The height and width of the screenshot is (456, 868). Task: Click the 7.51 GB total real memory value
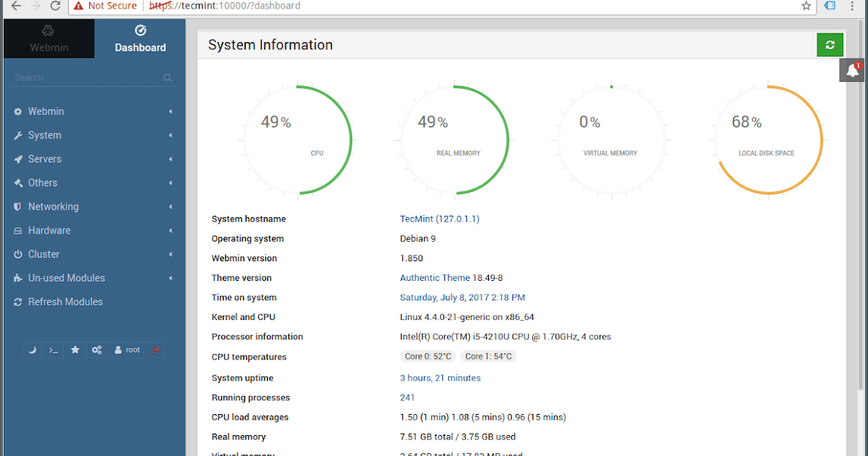458,436
